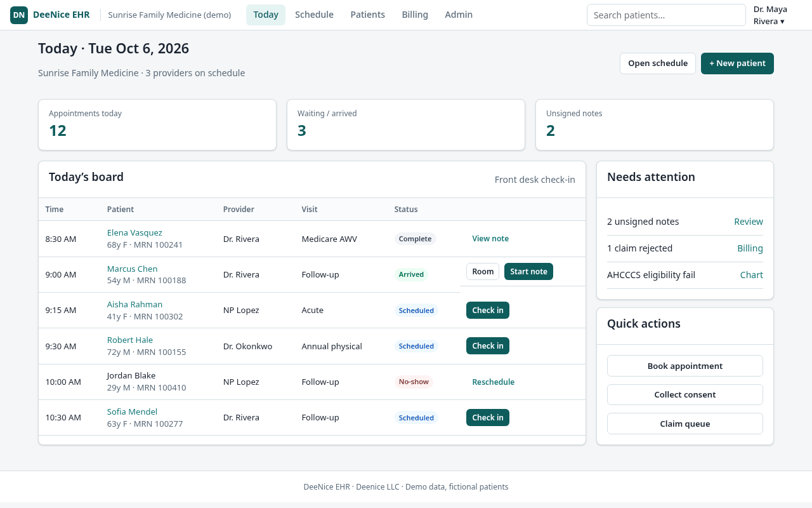This screenshot has height=508, width=812.
Task: Check in Sofia Mendel at 10:30 AM
Action: (488, 418)
